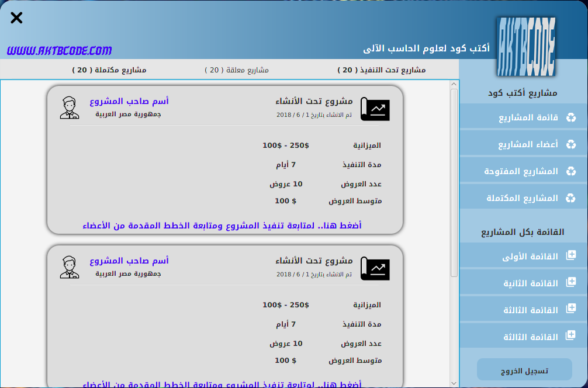The height and width of the screenshot is (388, 588).
Task: Click plus icon beside القائمة الأولى
Action: pyautogui.click(x=571, y=256)
